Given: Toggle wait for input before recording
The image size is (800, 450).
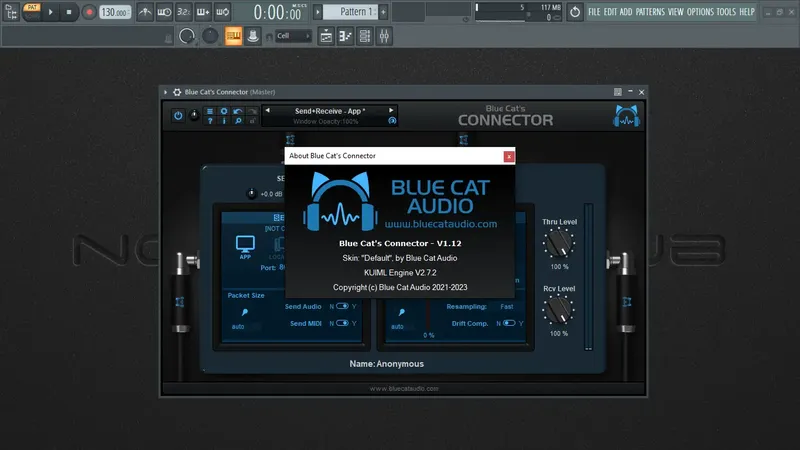Looking at the screenshot, I should click(164, 12).
